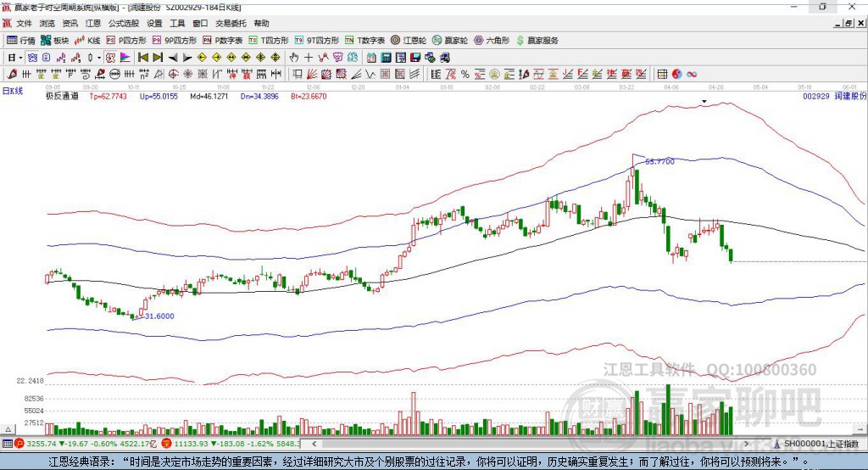Expand the candlestick style dropdown arrow
Image resolution: width=868 pixels, height=470 pixels.
coord(99,58)
